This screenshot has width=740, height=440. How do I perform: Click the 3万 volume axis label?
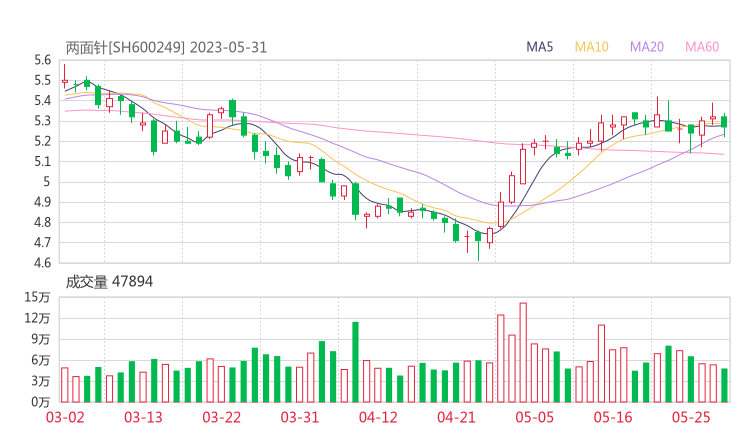tap(41, 381)
